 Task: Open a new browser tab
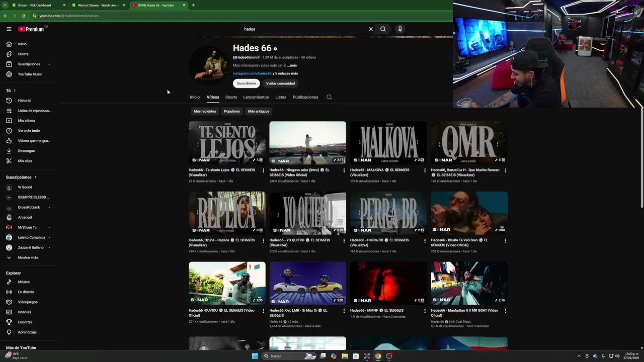coord(193,5)
